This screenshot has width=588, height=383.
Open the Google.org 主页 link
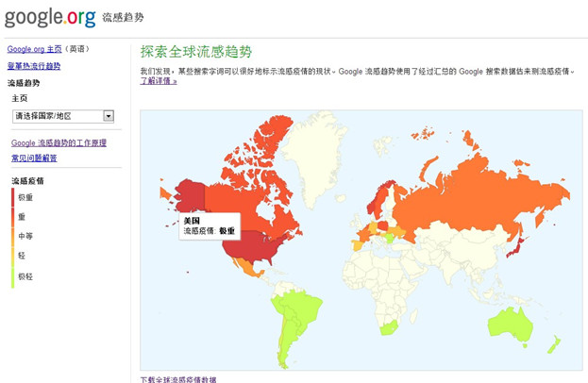click(35, 49)
